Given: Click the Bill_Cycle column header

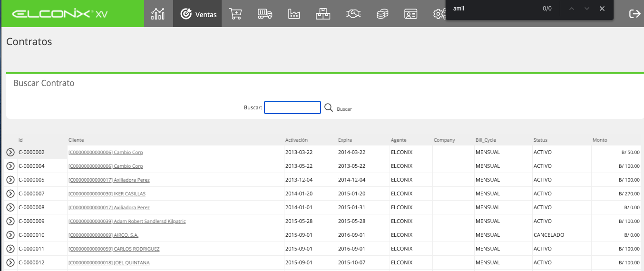Looking at the screenshot, I should 486,140.
